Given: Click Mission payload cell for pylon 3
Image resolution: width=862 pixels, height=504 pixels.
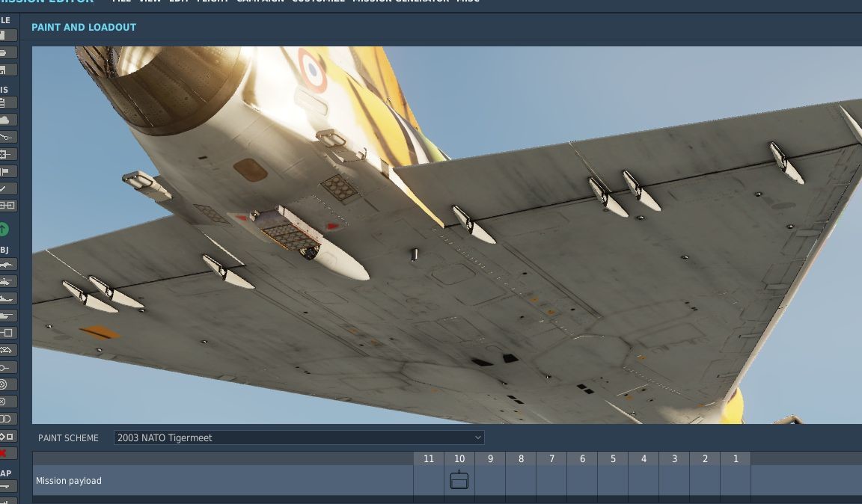Looking at the screenshot, I should [674, 480].
